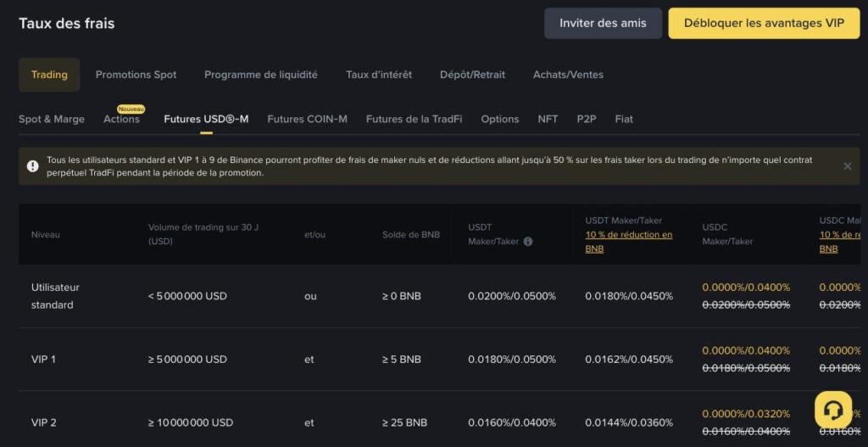Click the Utilisateur standard row label

(x=55, y=296)
